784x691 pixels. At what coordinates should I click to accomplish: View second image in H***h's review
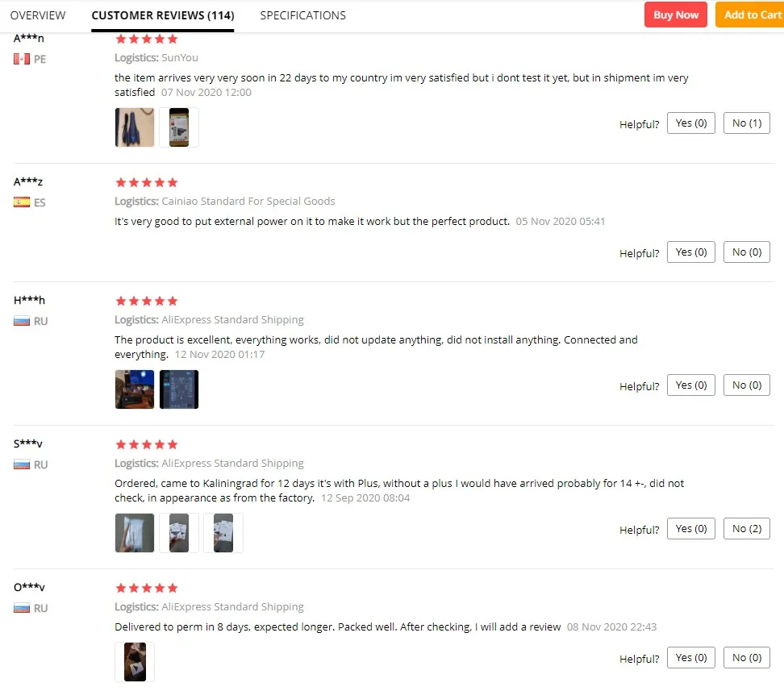coord(179,389)
